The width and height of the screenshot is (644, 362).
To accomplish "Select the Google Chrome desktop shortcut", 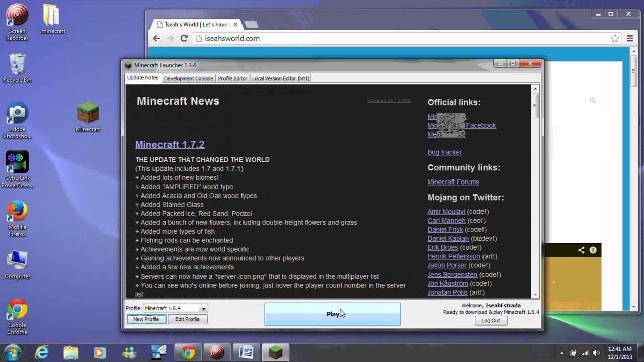I will coord(17,317).
